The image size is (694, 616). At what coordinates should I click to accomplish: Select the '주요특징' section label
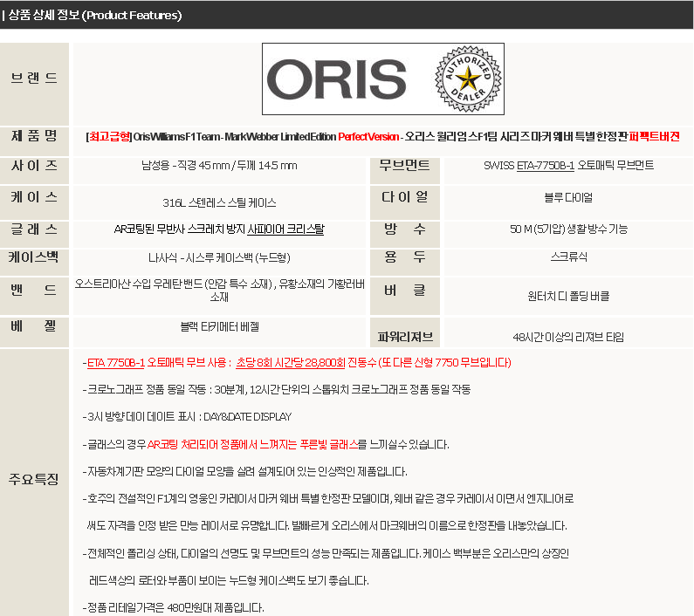point(34,479)
